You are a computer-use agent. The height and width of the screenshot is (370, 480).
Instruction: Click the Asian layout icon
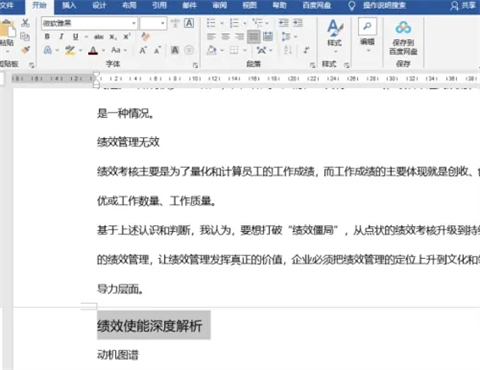coord(261,50)
